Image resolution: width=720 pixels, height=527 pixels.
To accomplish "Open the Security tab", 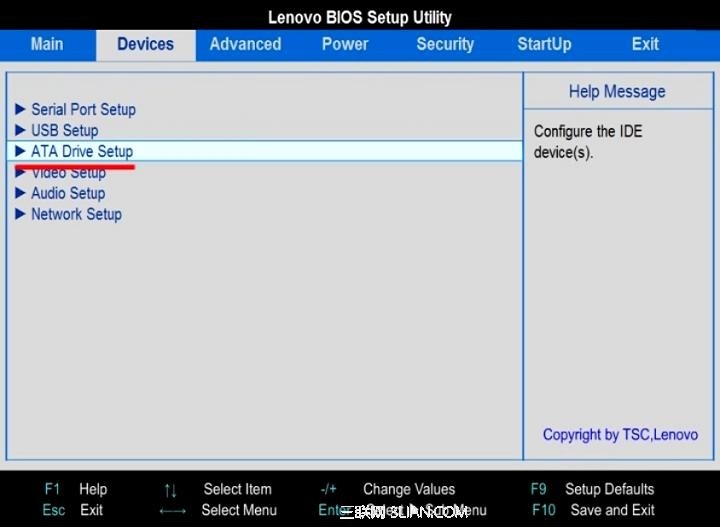I will coord(445,45).
